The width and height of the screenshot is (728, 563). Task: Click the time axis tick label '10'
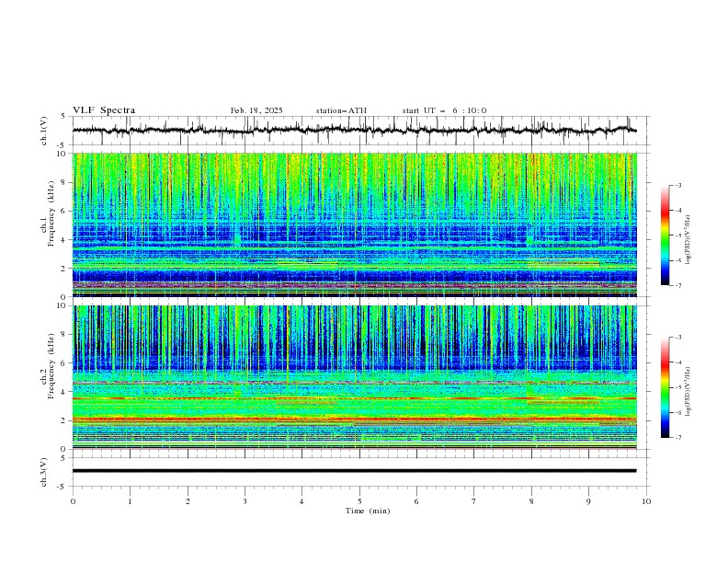point(646,501)
